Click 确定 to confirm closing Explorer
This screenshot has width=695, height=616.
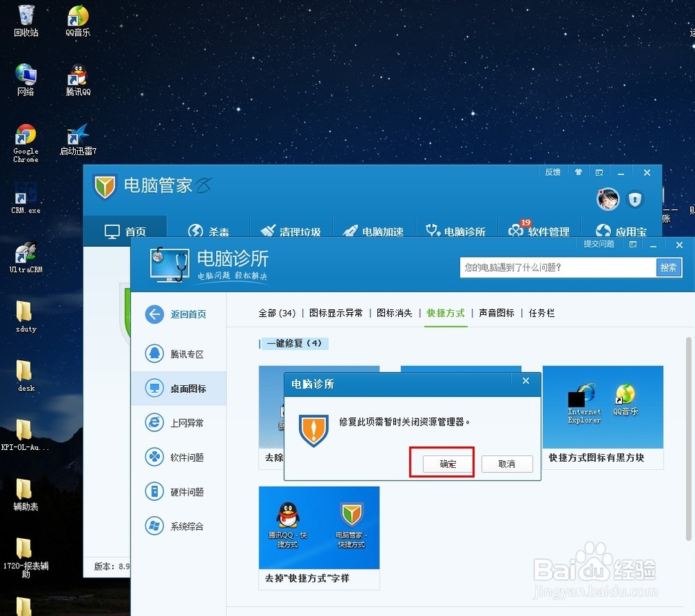(447, 463)
